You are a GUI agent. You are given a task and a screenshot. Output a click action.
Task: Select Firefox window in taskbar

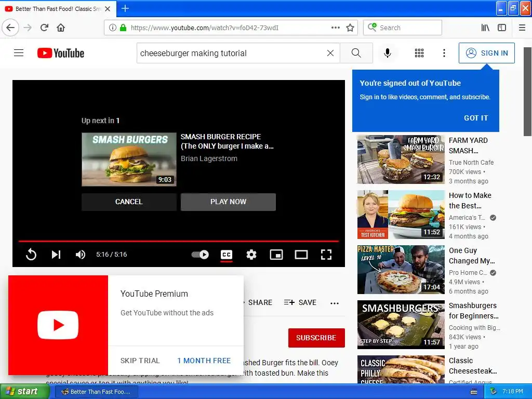tap(96, 392)
